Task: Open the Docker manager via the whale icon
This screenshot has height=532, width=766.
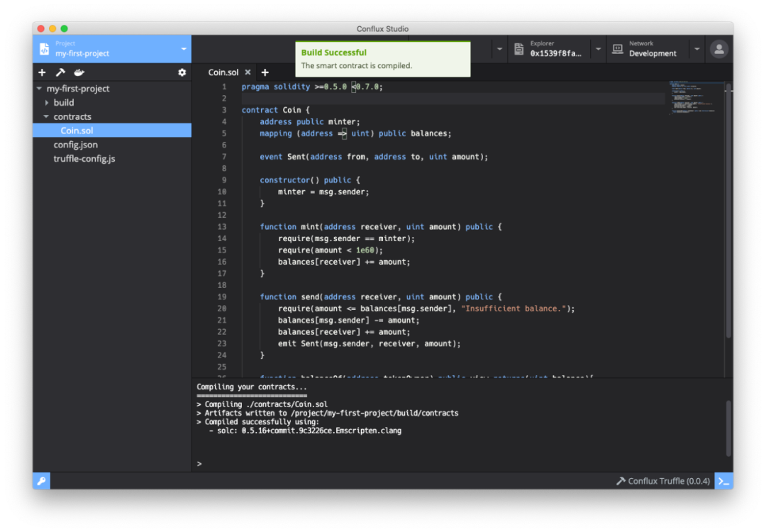Action: point(79,72)
